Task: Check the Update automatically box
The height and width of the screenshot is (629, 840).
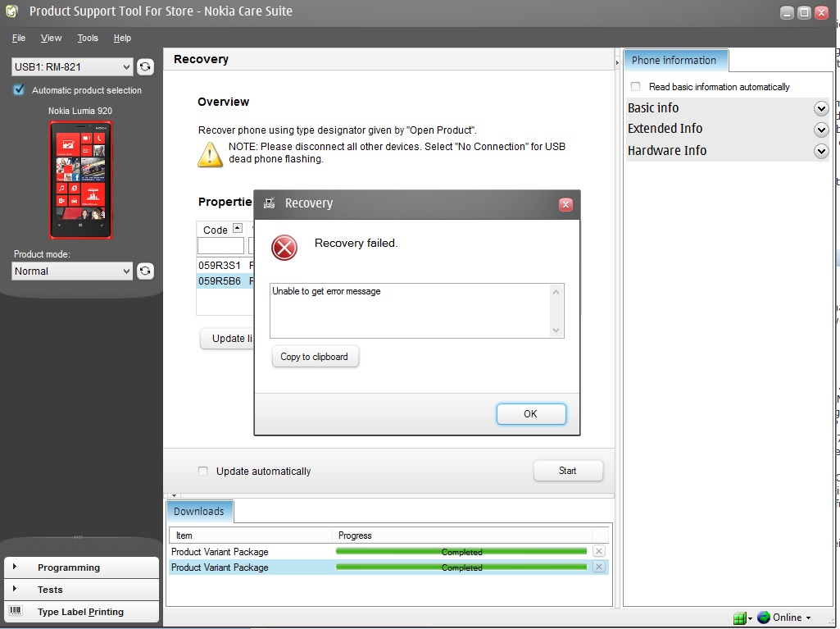Action: 202,471
